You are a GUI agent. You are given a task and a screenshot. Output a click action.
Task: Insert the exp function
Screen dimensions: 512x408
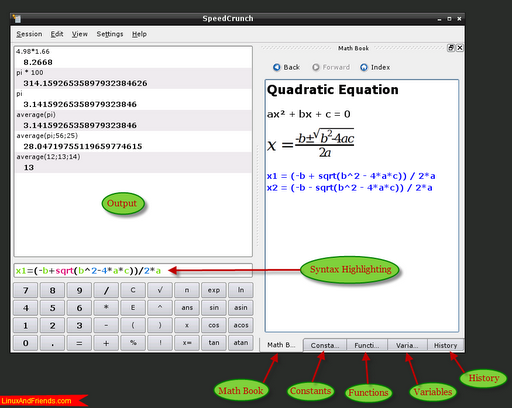[x=214, y=290]
